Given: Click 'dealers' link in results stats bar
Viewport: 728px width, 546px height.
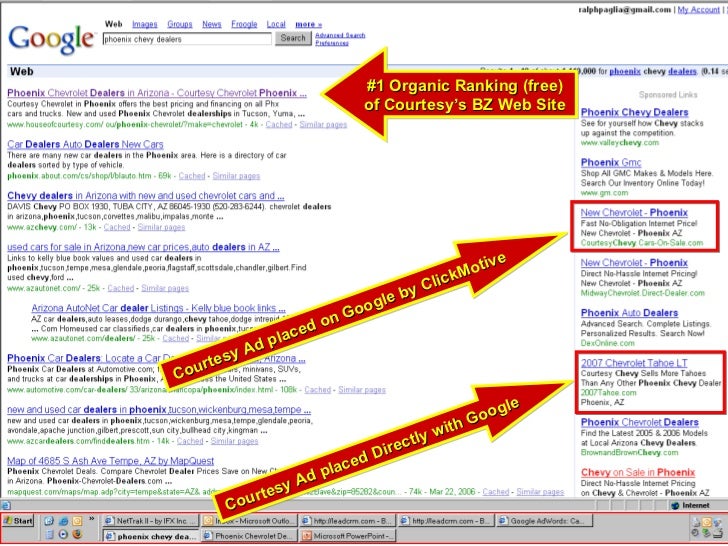Looking at the screenshot, I should tap(682, 71).
